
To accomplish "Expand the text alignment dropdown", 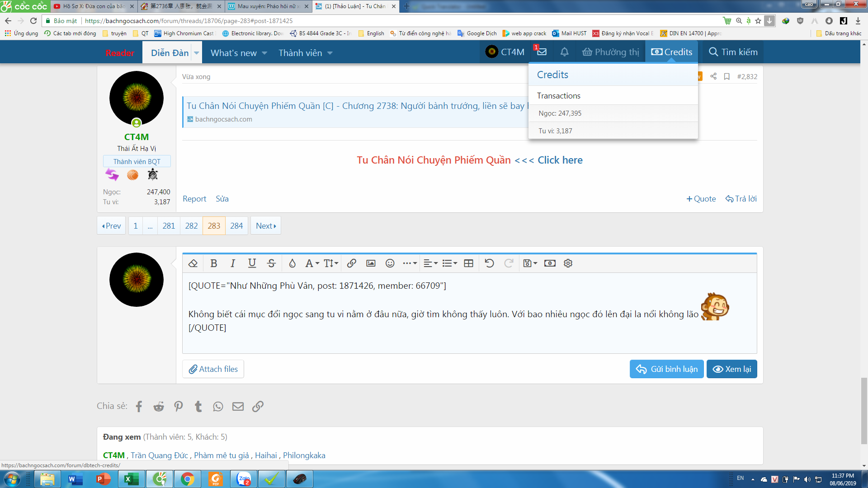I will tap(430, 263).
